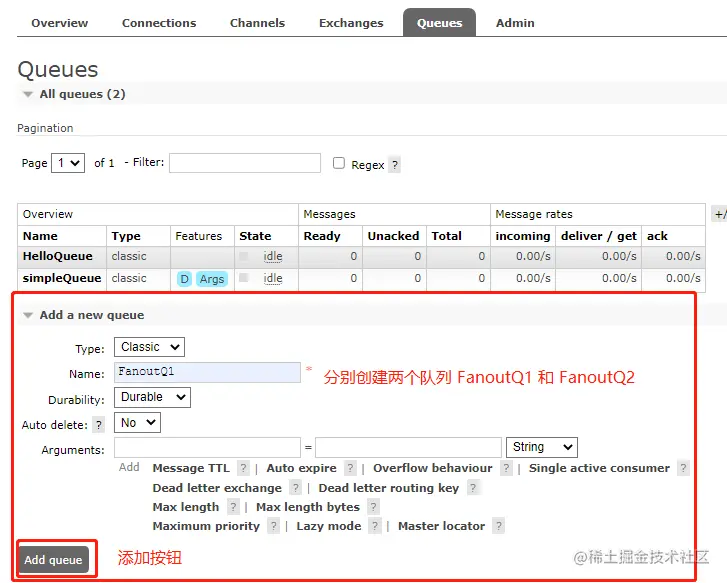Switch to the Admin tab

pyautogui.click(x=515, y=23)
